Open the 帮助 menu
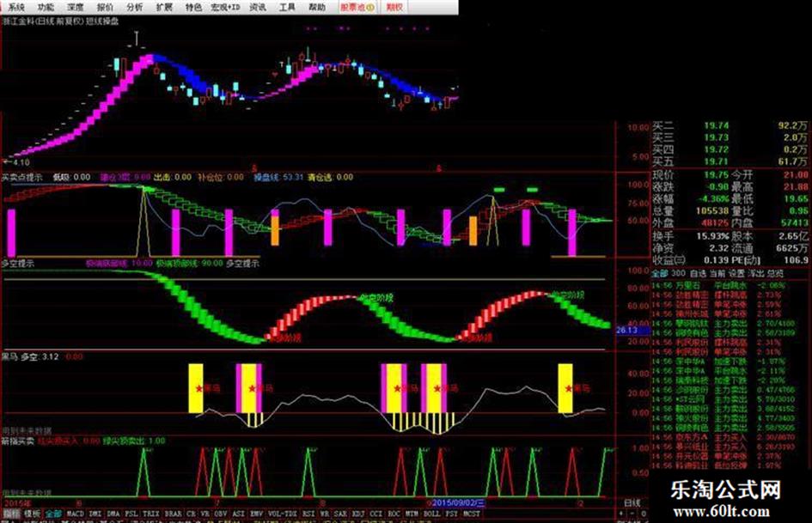Screen dimensions: 812x523 click(317, 7)
